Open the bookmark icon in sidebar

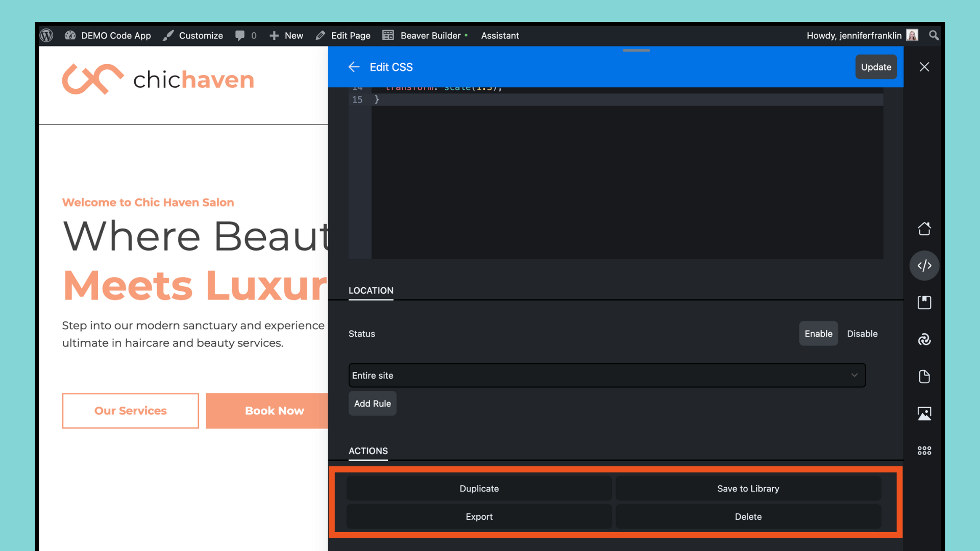[x=924, y=303]
